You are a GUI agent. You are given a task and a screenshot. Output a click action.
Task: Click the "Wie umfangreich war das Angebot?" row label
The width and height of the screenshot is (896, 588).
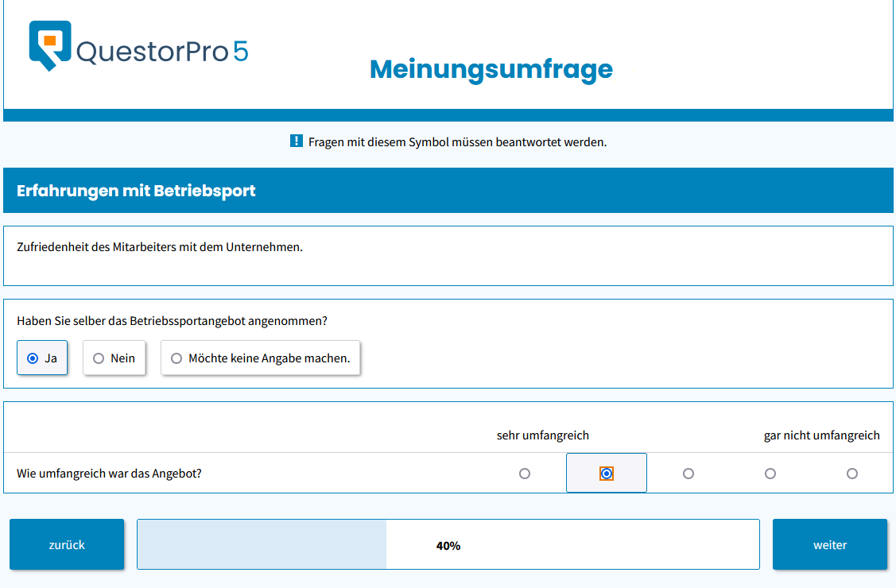(109, 474)
